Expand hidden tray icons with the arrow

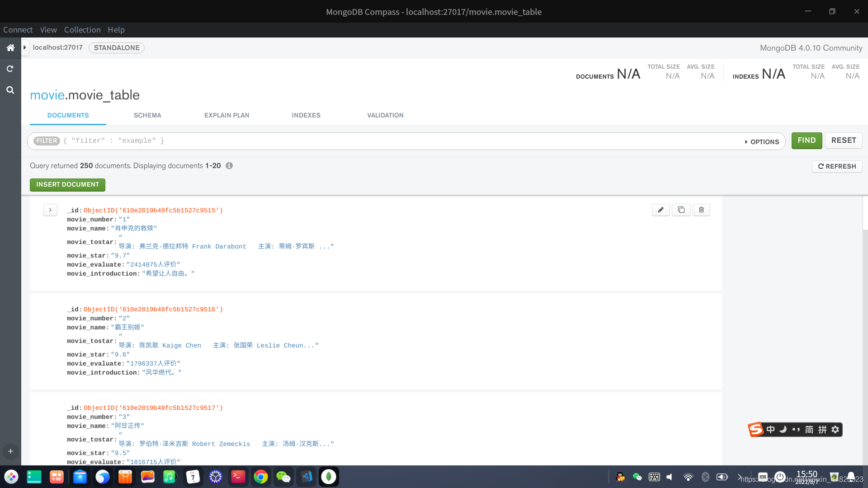point(740,477)
